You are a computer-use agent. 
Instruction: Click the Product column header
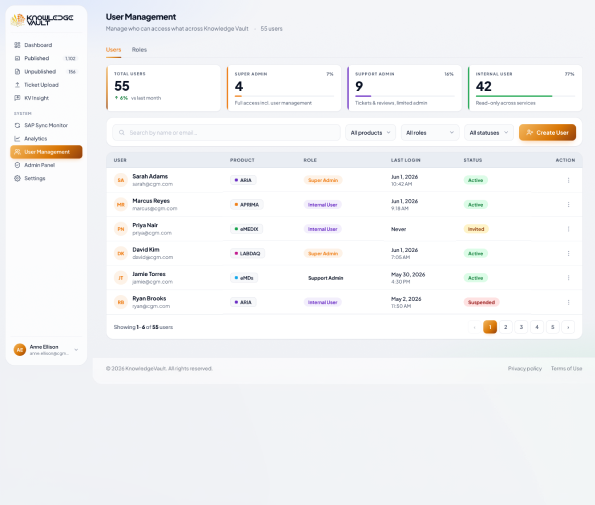[x=242, y=160]
